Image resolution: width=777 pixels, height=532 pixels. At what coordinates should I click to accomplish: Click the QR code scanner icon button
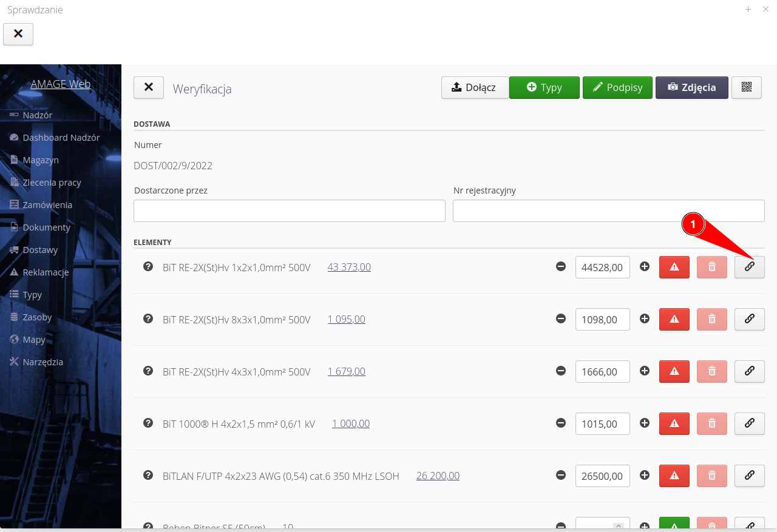[746, 87]
